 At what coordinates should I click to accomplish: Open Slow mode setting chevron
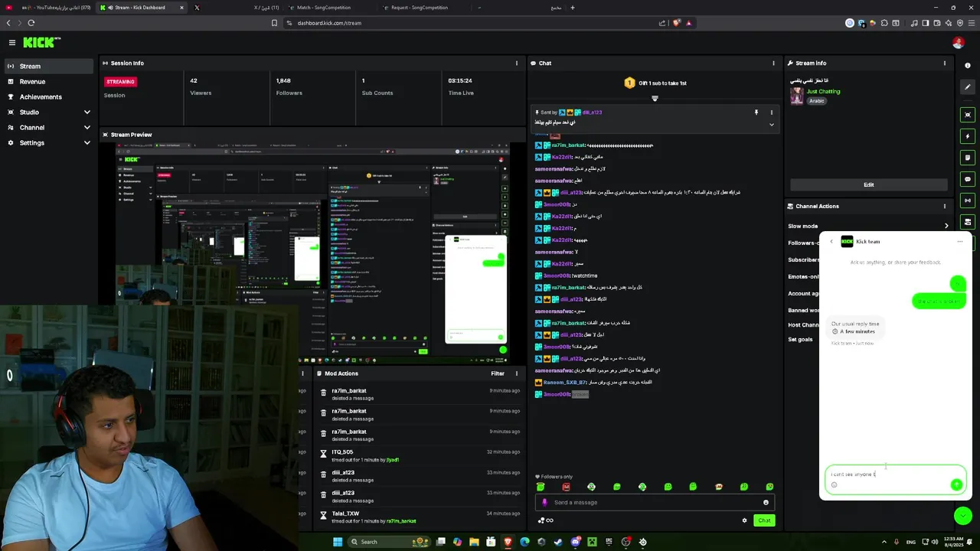946,226
